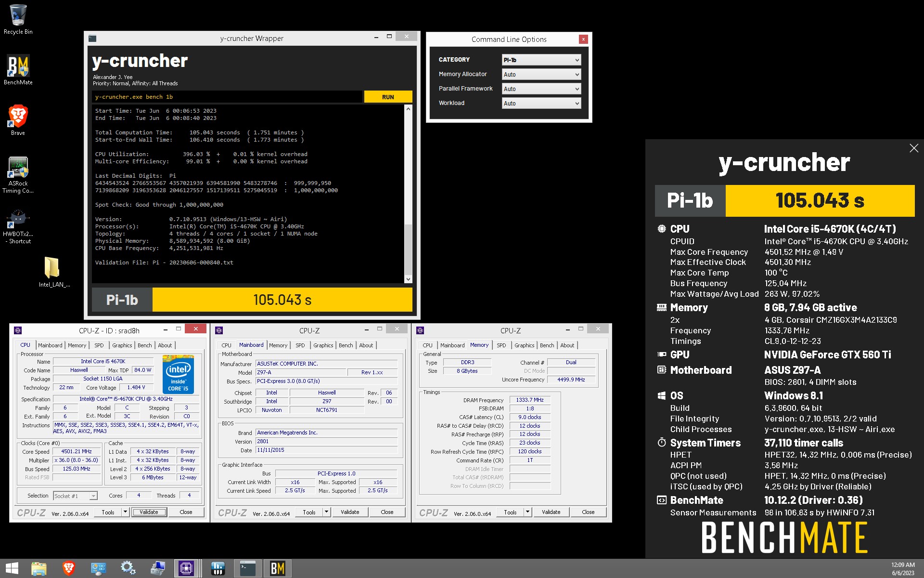Click Close button in right CPU-Z window
The width and height of the screenshot is (924, 578).
[588, 512]
